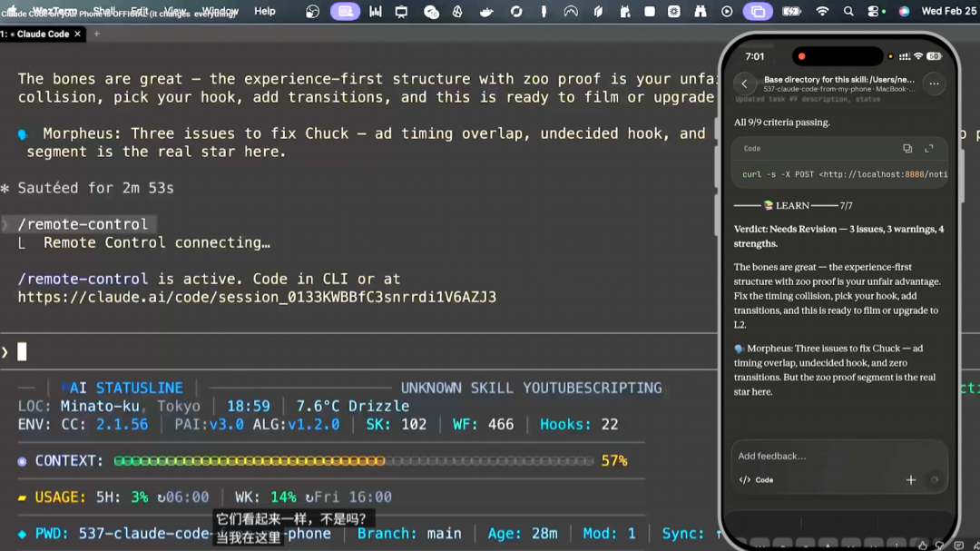This screenshot has height=551, width=980.
Task: Click 'Minato-ku, Tokyo' location in statusline
Action: pyautogui.click(x=131, y=406)
